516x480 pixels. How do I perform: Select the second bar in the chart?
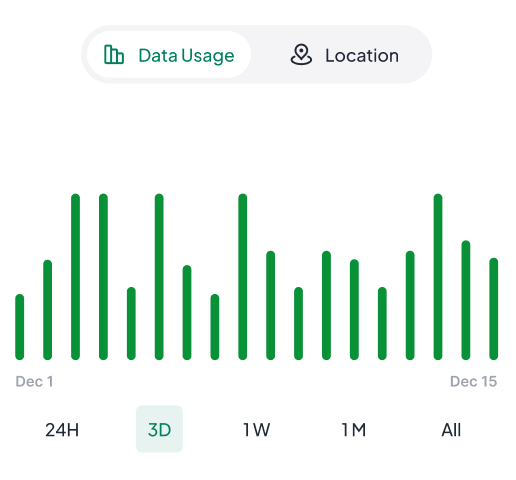pos(48,310)
